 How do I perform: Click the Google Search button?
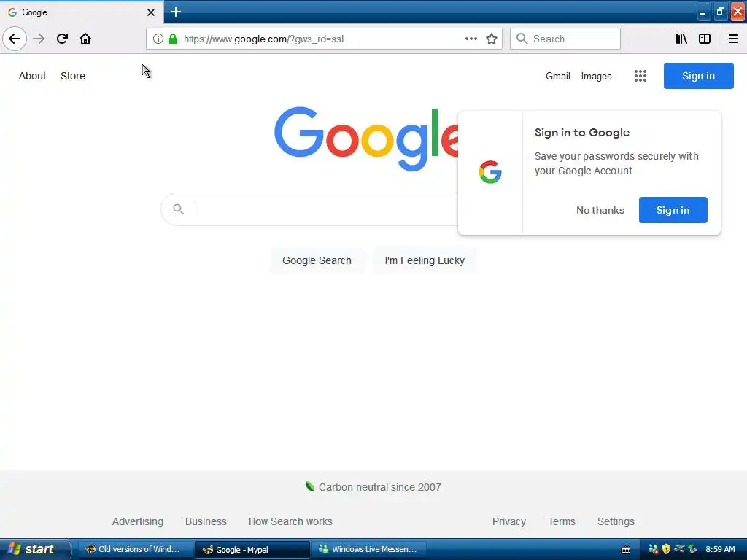click(317, 260)
